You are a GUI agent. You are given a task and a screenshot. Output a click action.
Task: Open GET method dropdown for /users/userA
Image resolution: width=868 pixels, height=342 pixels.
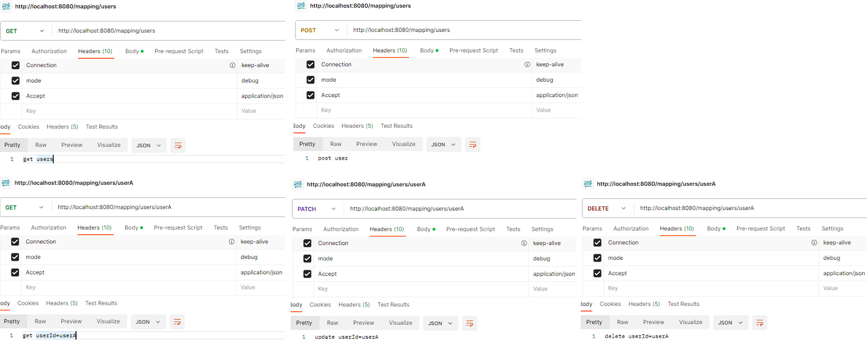point(25,208)
